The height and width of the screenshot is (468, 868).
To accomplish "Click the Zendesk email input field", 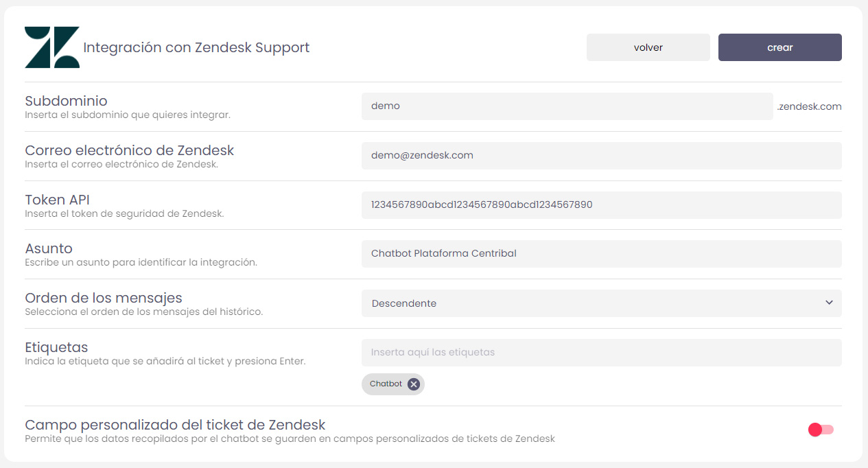I will 601,156.
